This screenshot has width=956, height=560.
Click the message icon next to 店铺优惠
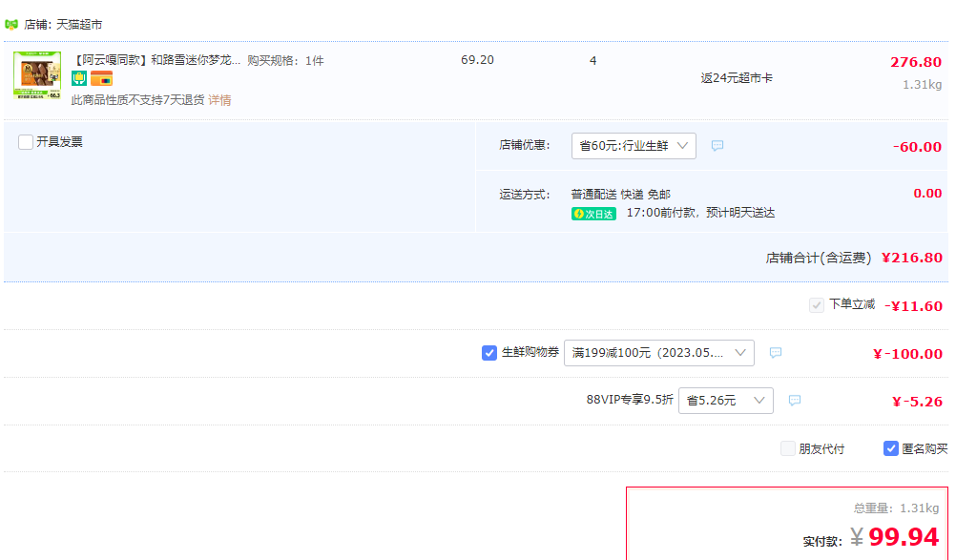(x=717, y=146)
